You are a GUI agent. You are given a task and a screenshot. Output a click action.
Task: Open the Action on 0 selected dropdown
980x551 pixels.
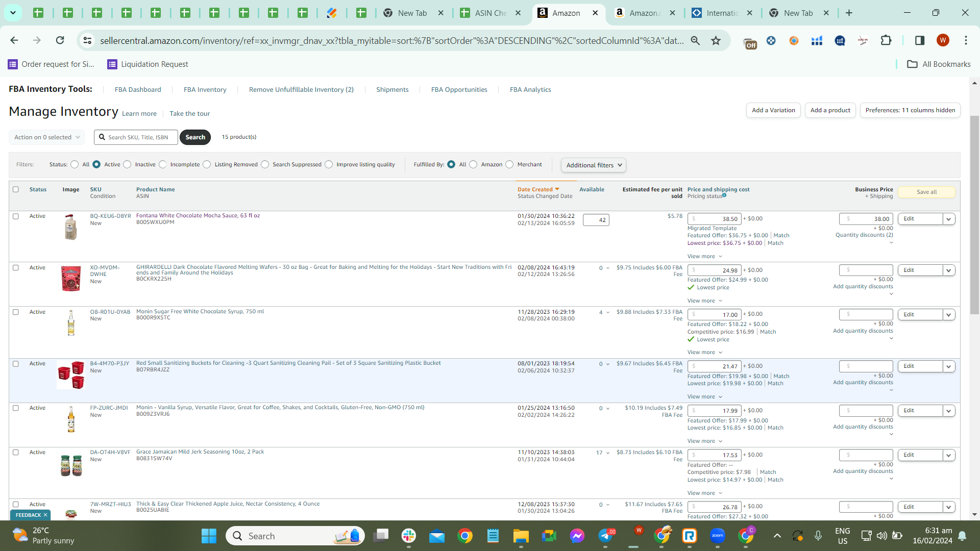tap(46, 137)
